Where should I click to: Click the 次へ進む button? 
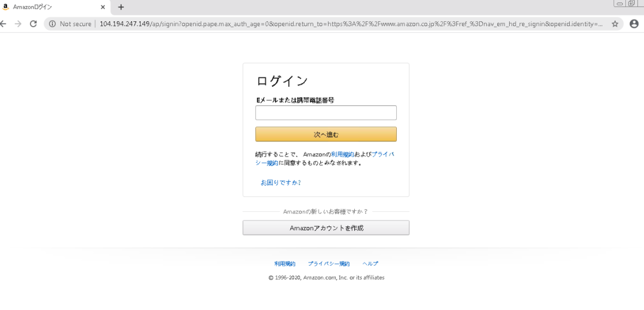(x=326, y=134)
